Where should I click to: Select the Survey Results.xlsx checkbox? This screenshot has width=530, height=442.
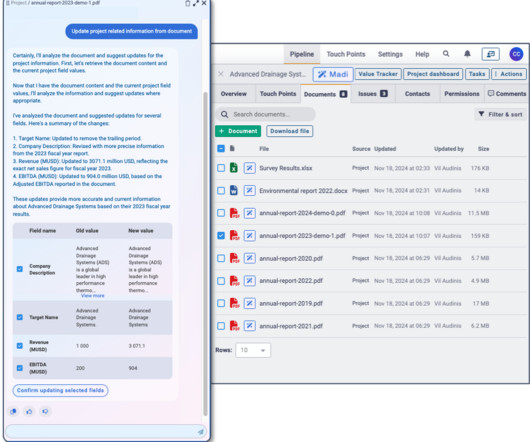[x=221, y=168]
